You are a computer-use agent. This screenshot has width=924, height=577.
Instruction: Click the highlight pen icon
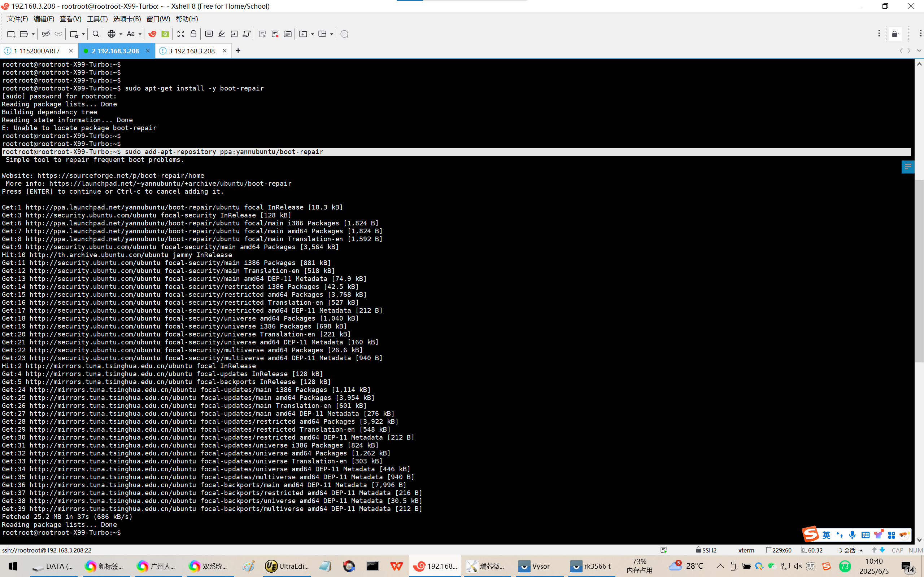(x=222, y=34)
